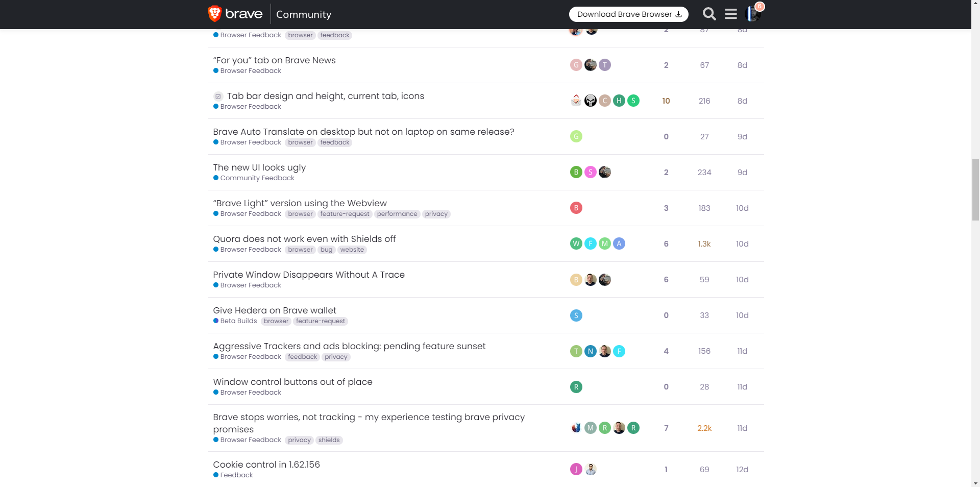Click the M avatar in the Quora row
980x487 pixels.
tap(604, 243)
